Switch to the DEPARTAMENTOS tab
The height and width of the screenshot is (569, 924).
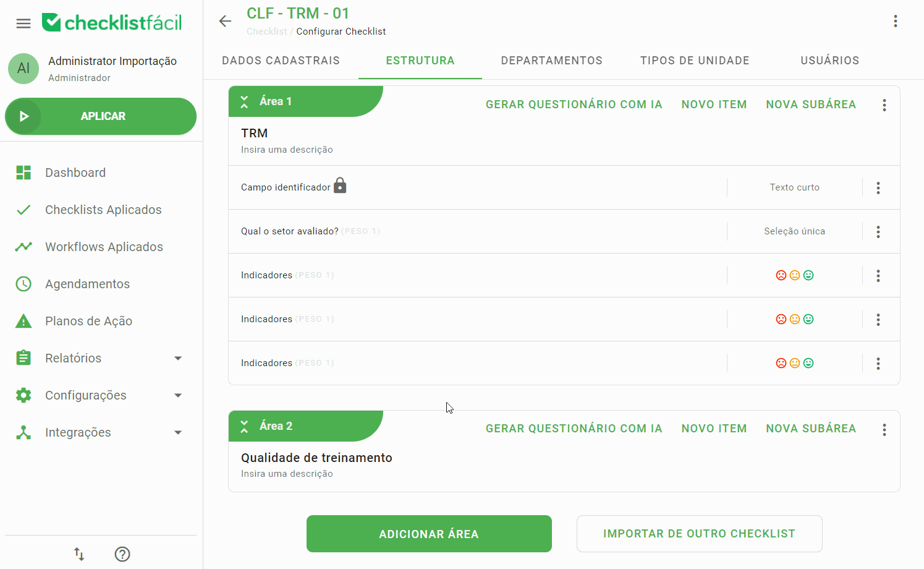click(x=551, y=60)
